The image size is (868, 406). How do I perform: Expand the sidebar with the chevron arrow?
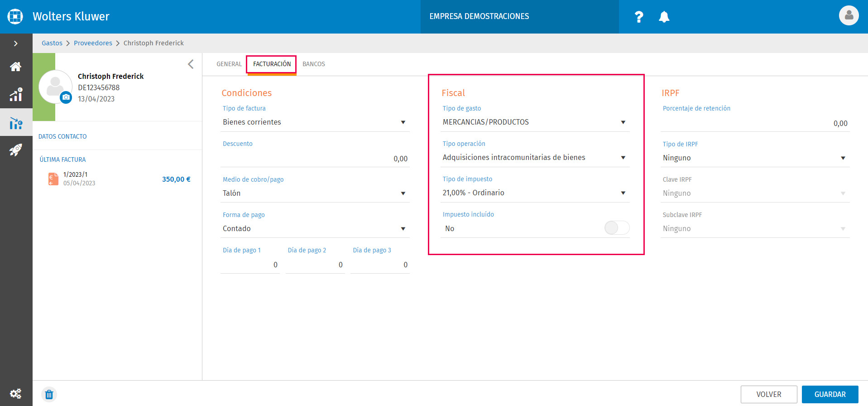[16, 43]
